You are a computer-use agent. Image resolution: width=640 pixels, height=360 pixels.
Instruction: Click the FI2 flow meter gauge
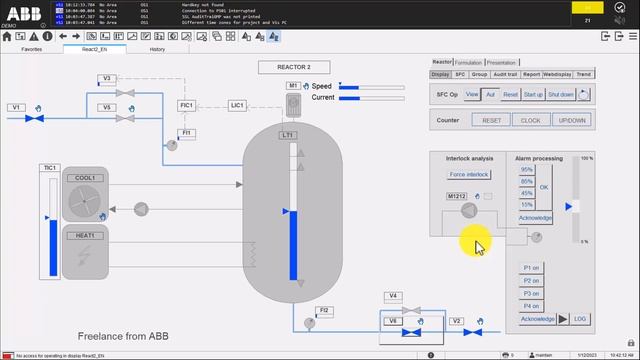click(x=309, y=323)
